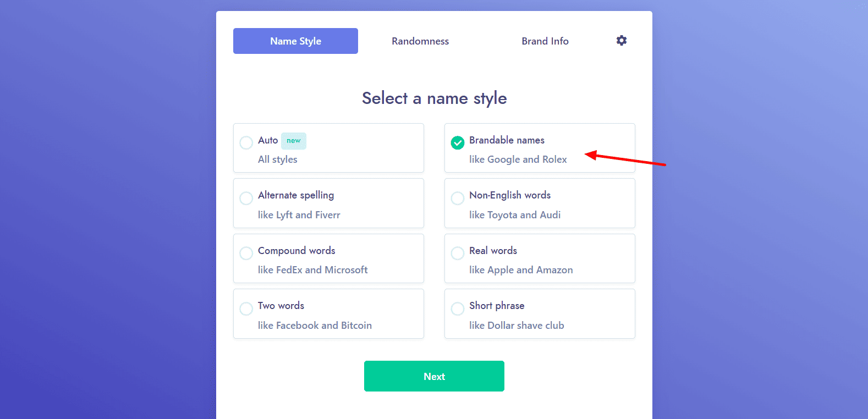Viewport: 868px width, 419px height.
Task: Switch to the Randomness tab
Action: point(420,41)
